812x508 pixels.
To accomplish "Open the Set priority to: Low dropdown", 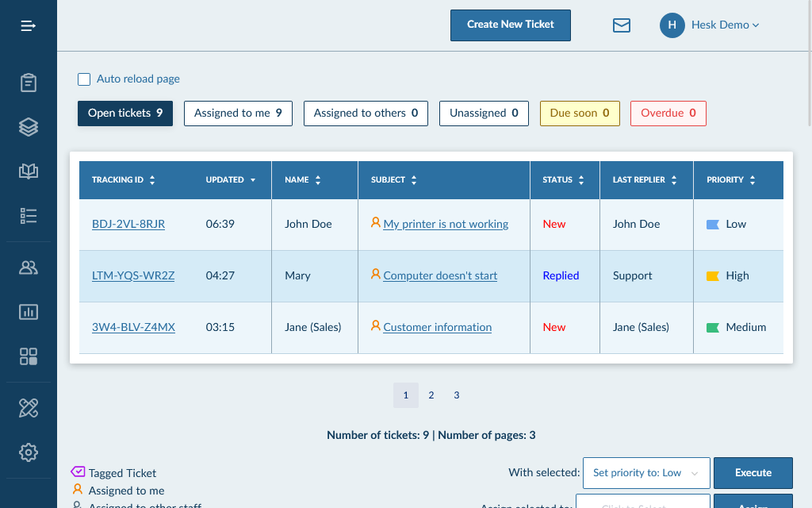I will (645, 473).
